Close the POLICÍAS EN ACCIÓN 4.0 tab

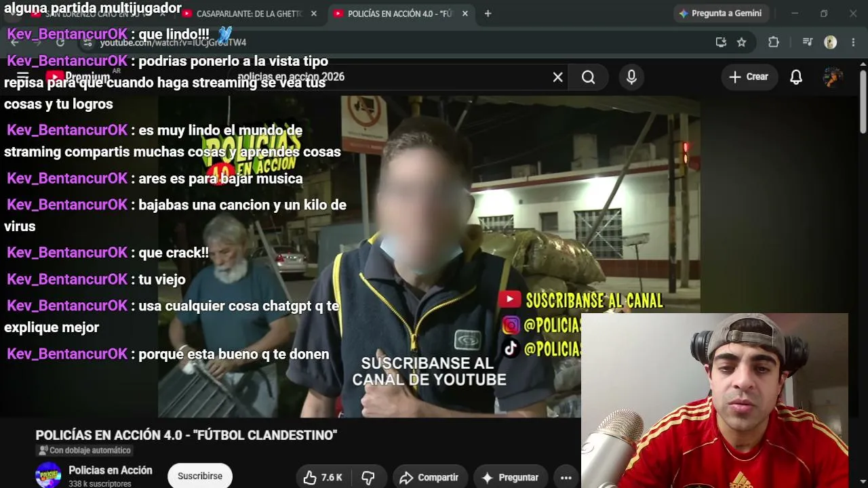(465, 14)
